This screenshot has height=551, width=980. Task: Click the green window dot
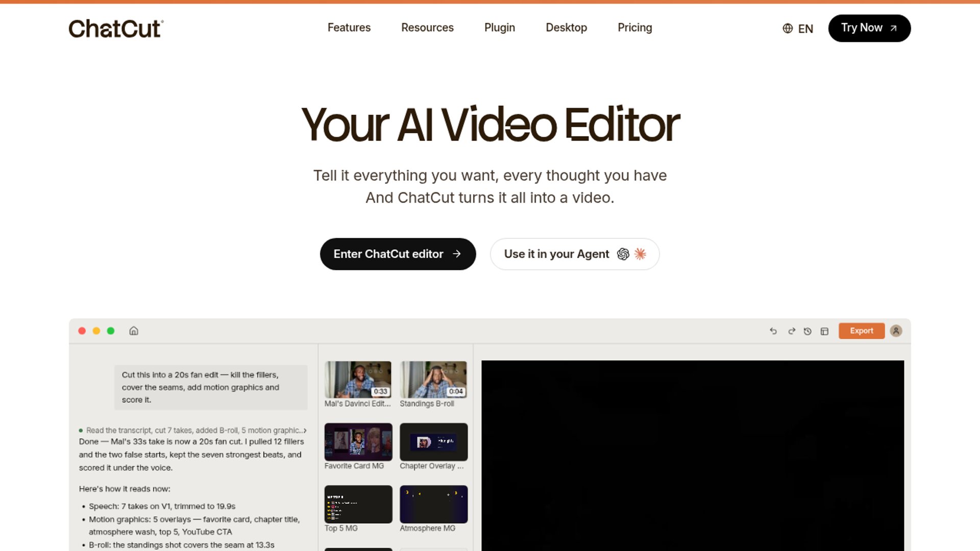pyautogui.click(x=110, y=331)
